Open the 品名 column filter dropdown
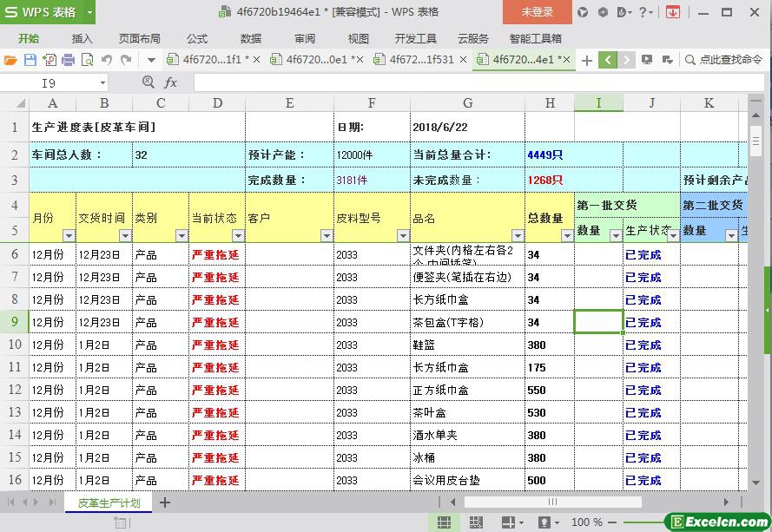 point(518,236)
